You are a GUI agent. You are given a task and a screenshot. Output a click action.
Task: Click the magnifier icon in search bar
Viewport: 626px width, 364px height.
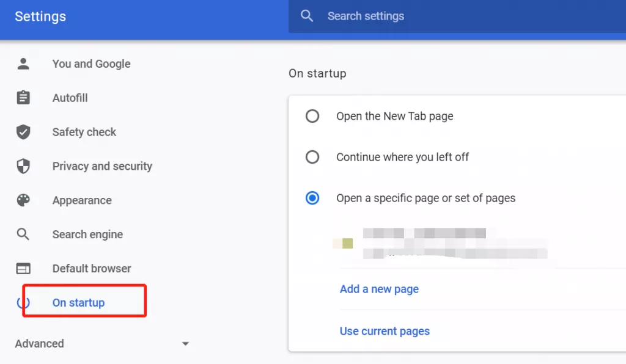pyautogui.click(x=307, y=16)
